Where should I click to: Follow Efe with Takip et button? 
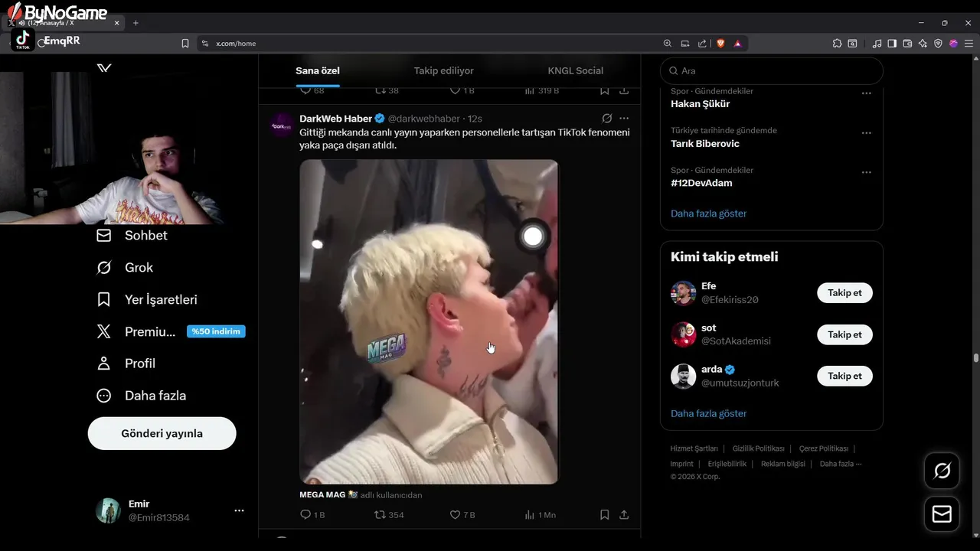tap(844, 293)
